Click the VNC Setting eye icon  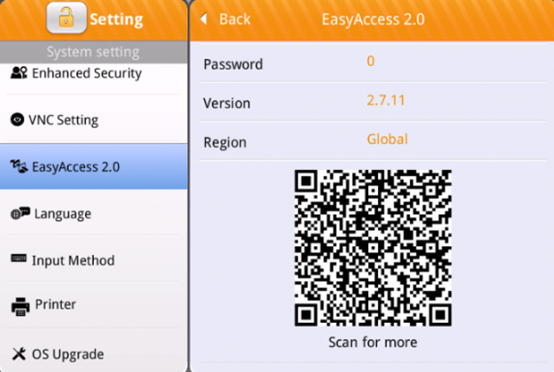click(x=17, y=119)
